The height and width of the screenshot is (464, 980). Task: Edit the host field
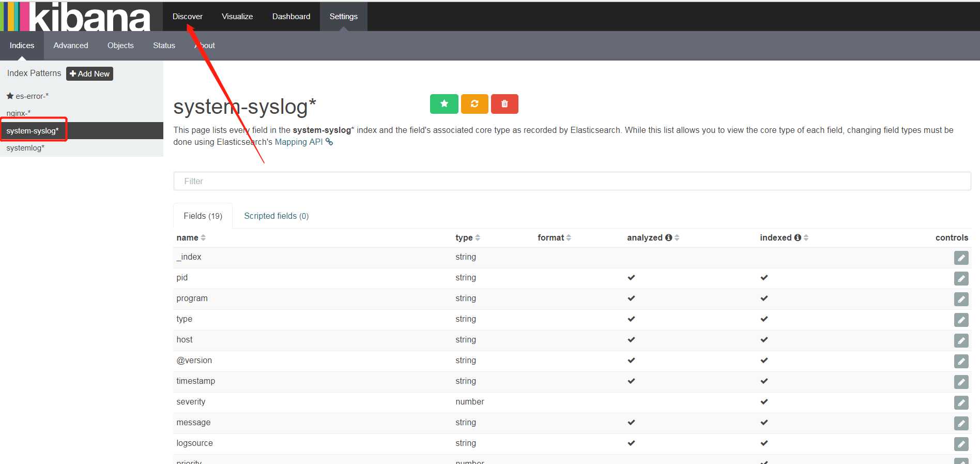[x=961, y=340]
